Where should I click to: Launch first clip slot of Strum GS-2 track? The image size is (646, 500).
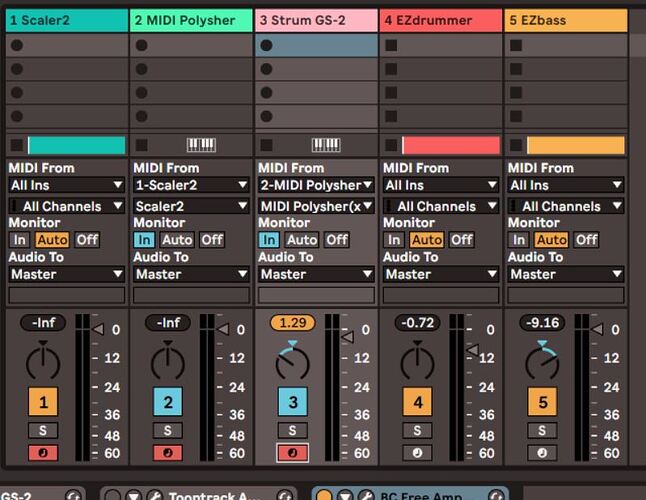tap(267, 45)
